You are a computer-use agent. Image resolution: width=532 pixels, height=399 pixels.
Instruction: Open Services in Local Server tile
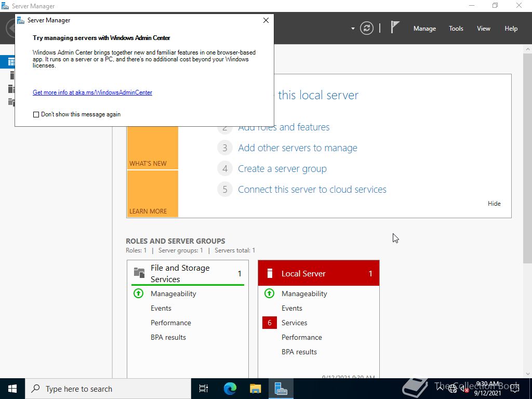(294, 323)
